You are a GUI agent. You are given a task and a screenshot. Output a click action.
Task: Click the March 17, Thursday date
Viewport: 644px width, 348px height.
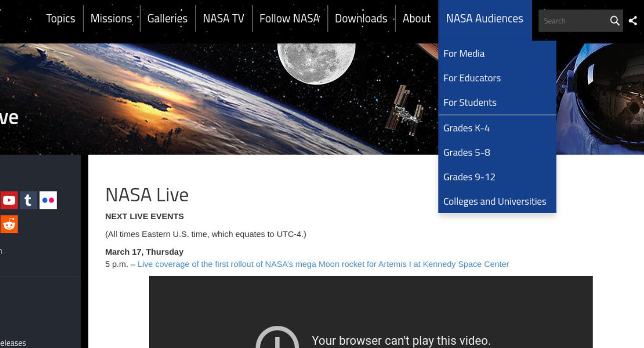click(x=144, y=252)
